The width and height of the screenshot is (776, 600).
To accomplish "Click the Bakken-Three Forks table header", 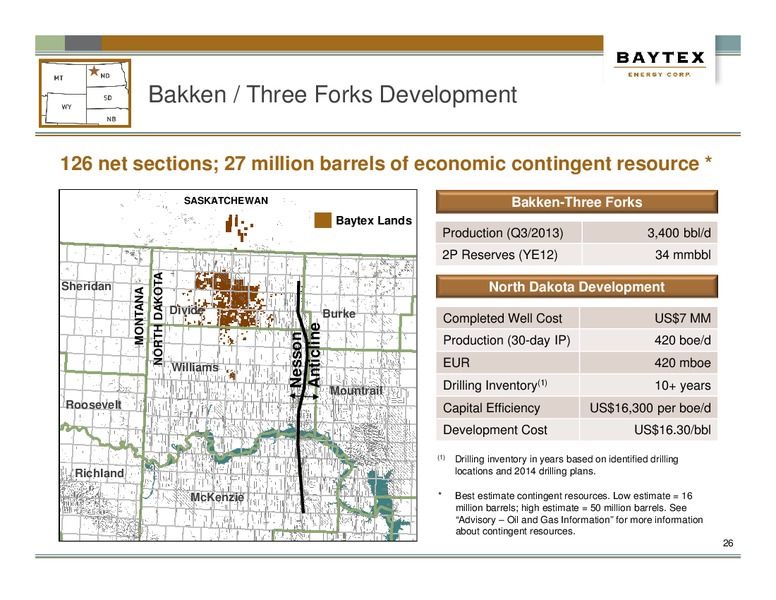I will coord(577,202).
